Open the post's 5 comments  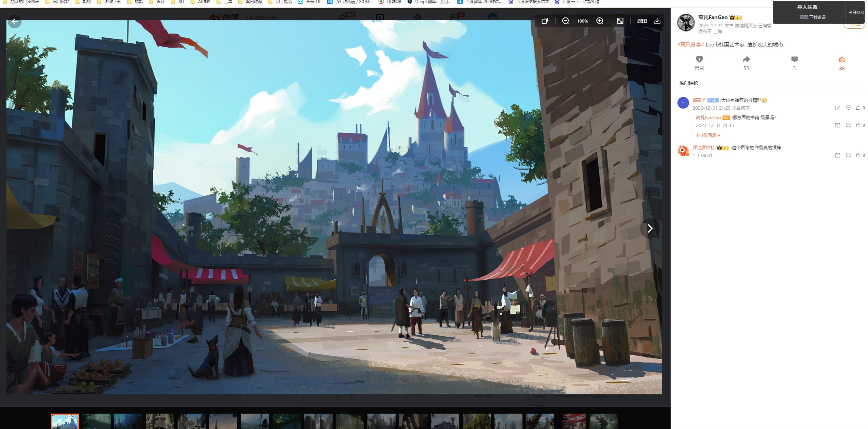point(794,63)
